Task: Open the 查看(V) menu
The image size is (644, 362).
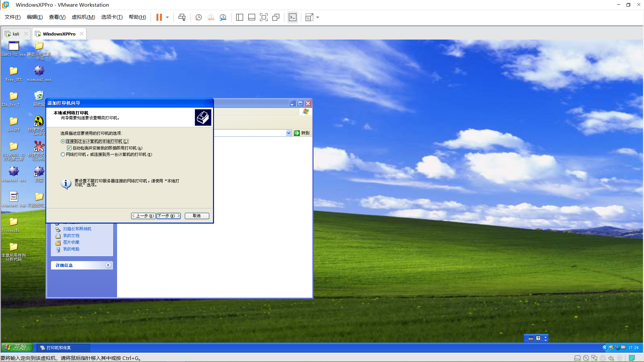Action: coord(57,17)
